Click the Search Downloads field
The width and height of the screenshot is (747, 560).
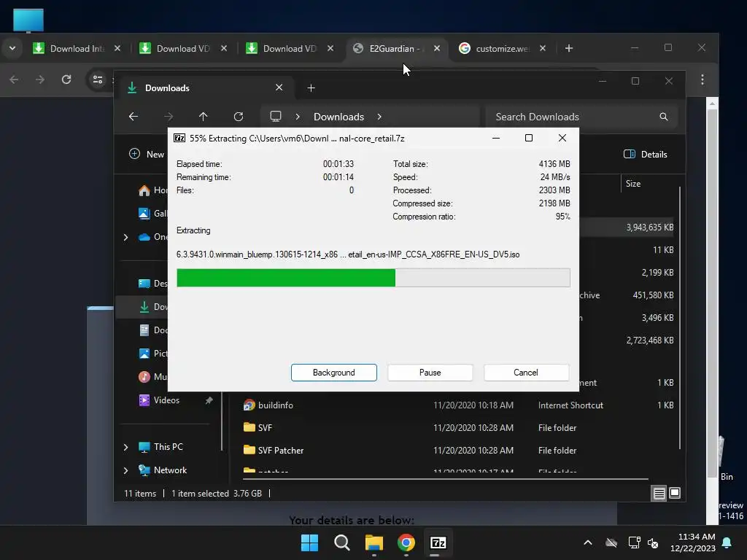click(x=581, y=117)
